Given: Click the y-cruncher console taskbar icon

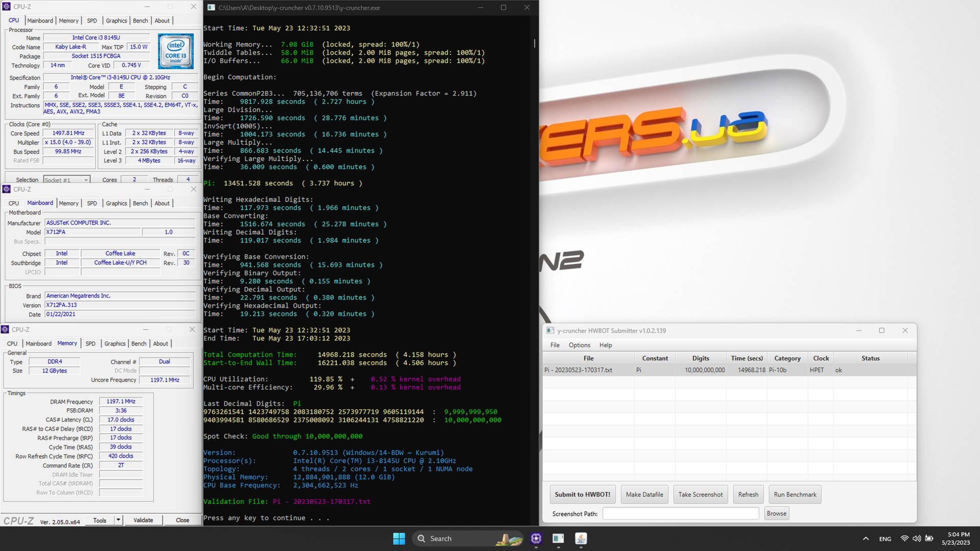Looking at the screenshot, I should click(x=558, y=538).
